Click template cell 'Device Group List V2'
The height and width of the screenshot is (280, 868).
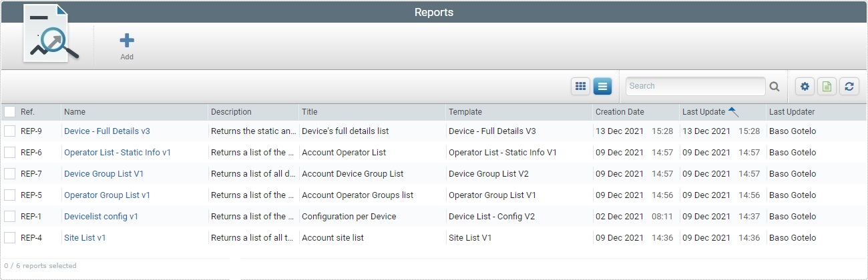point(489,174)
